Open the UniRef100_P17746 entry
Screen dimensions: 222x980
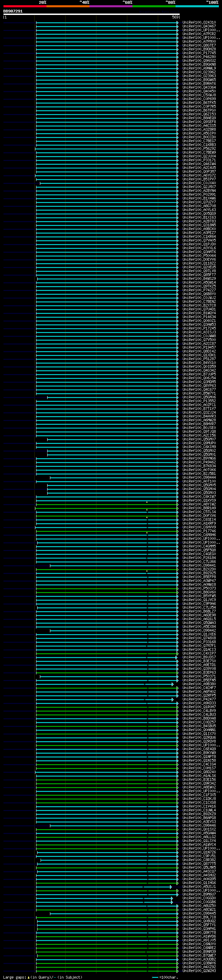(x=199, y=531)
